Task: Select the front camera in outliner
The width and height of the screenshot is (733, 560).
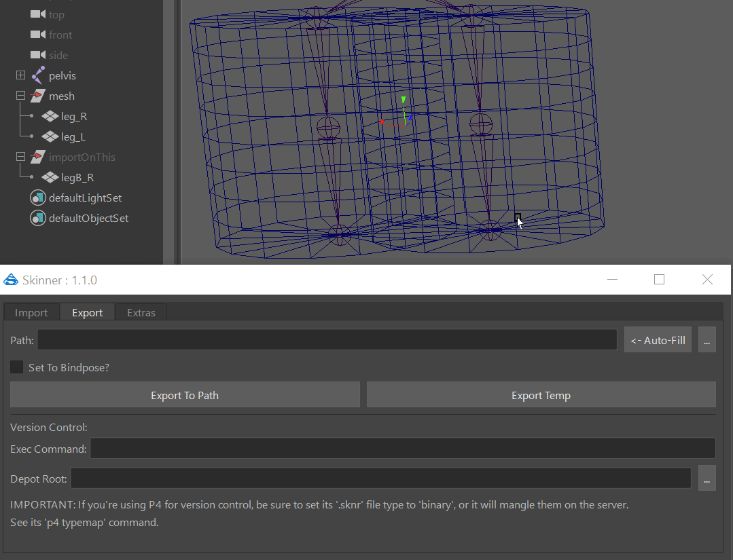Action: (x=60, y=35)
